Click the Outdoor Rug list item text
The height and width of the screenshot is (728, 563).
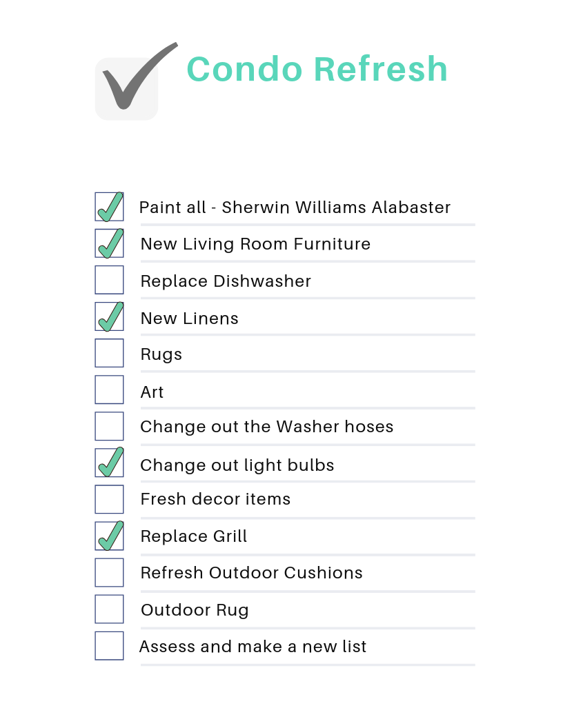click(x=195, y=609)
